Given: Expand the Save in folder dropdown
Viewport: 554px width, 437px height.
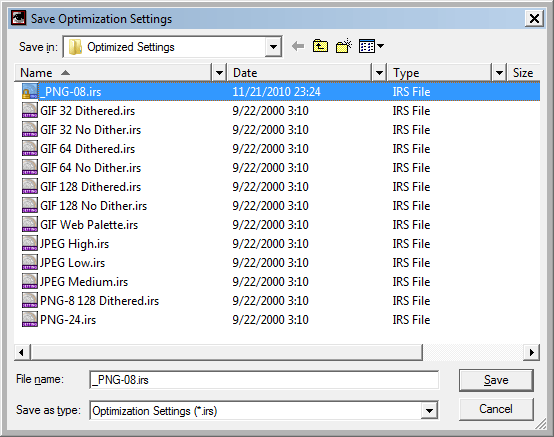Looking at the screenshot, I should tap(273, 47).
